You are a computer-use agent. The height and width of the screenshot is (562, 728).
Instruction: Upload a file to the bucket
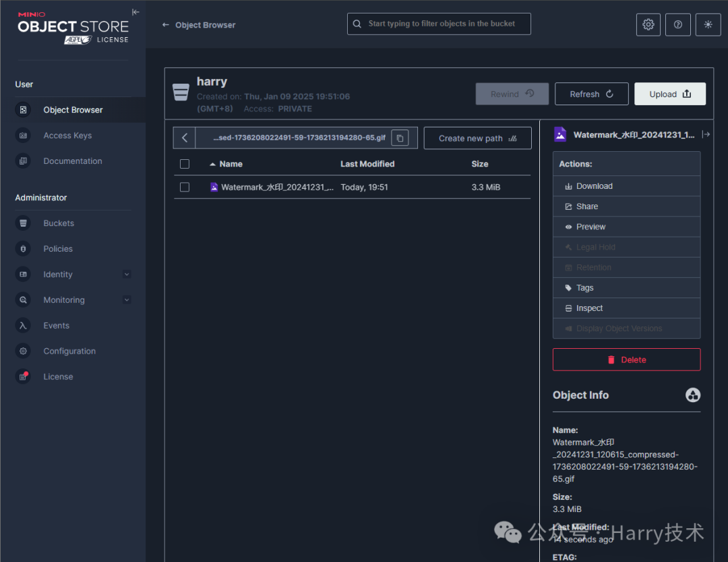pyautogui.click(x=670, y=94)
